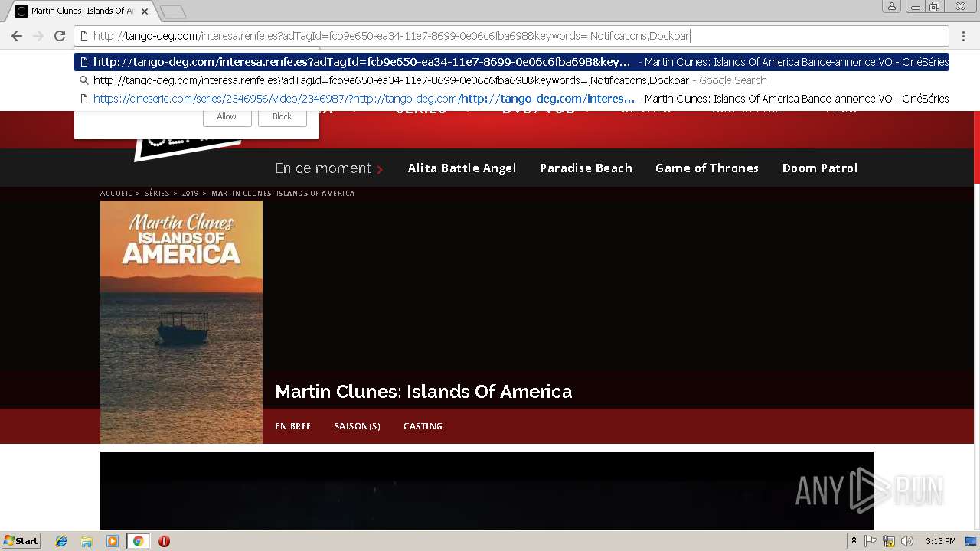Reload the page with the refresh icon
The image size is (980, 551).
click(60, 36)
